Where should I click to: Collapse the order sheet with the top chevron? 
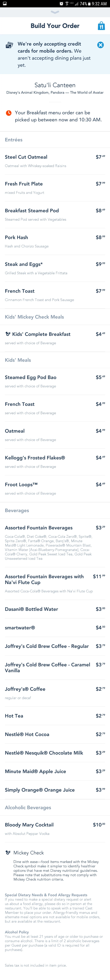(x=55, y=12)
